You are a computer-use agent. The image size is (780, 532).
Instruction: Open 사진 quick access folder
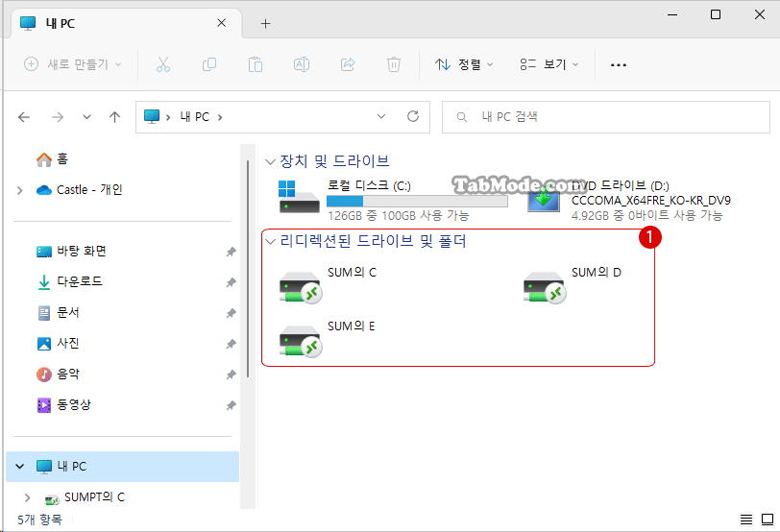click(58, 343)
